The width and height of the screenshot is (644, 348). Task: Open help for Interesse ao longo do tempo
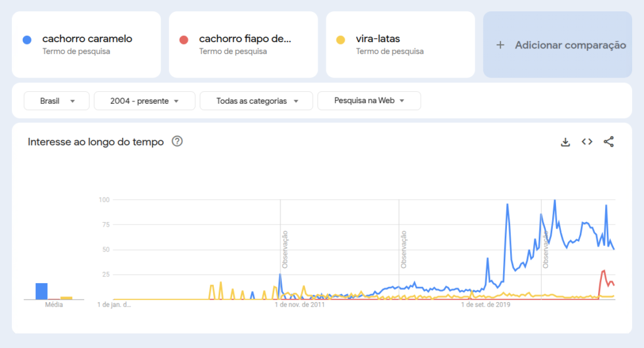pyautogui.click(x=177, y=142)
